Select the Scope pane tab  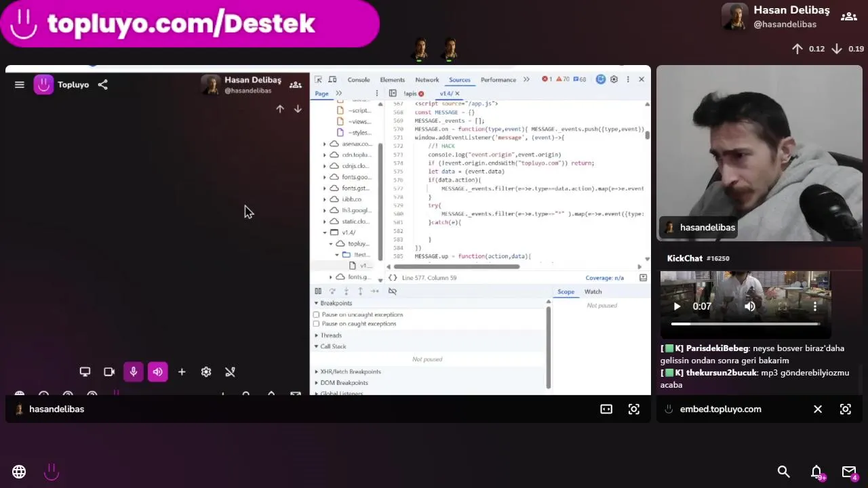(566, 291)
